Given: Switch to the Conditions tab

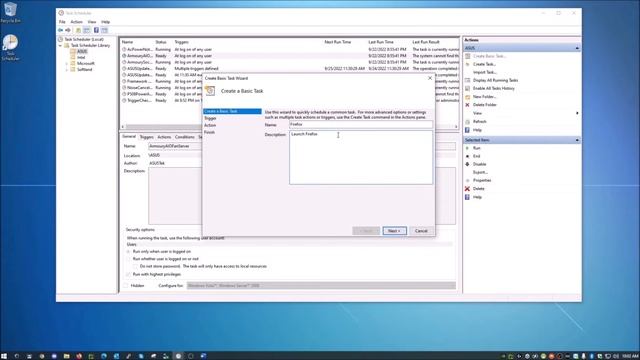Looking at the screenshot, I should tap(184, 137).
